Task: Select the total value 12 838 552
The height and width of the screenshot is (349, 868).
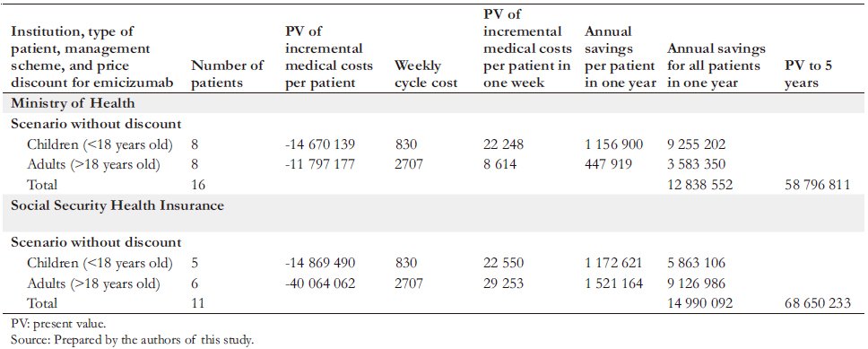Action: pos(699,185)
